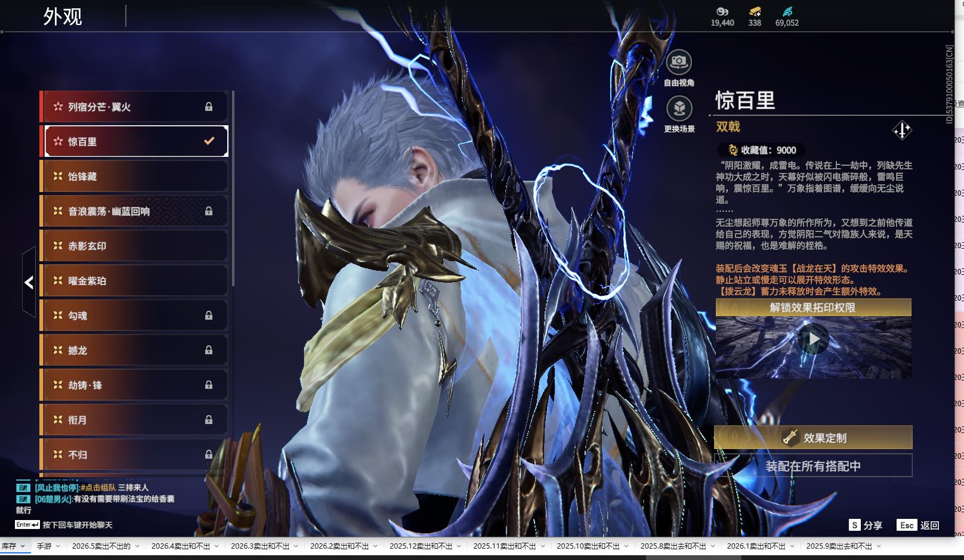
Task: Open the 库存 sheet tab dropdown arrow
Action: click(x=23, y=546)
